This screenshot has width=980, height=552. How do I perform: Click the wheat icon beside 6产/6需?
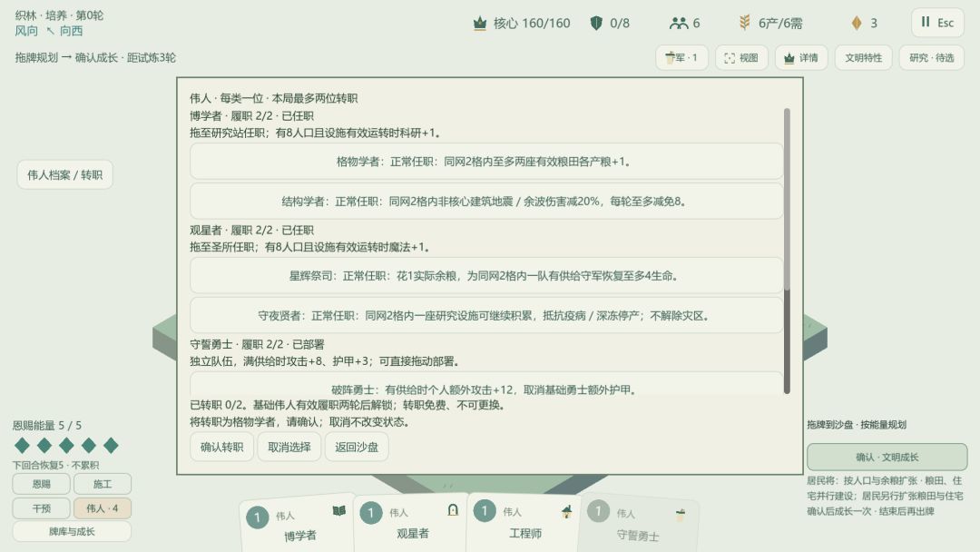744,23
